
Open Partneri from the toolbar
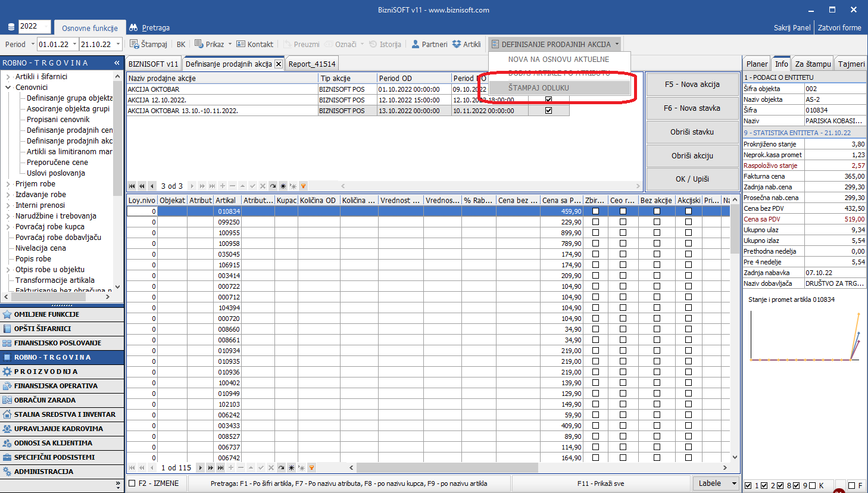pos(429,44)
